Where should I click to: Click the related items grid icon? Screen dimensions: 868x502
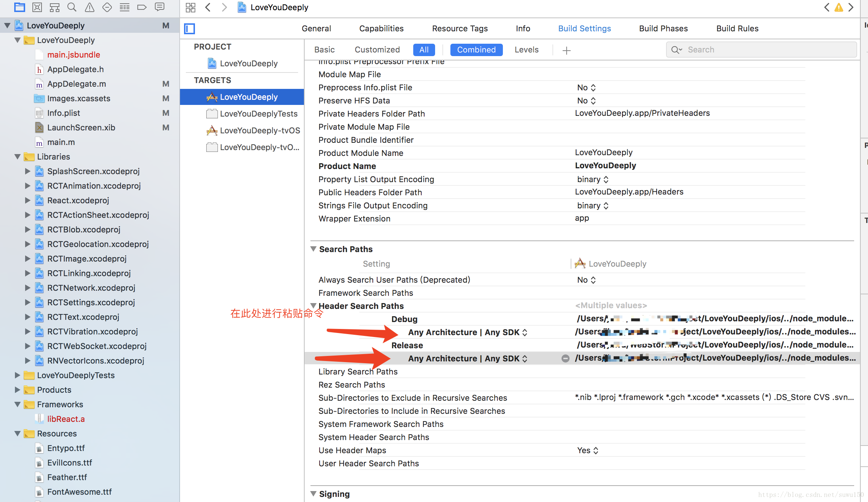point(190,7)
